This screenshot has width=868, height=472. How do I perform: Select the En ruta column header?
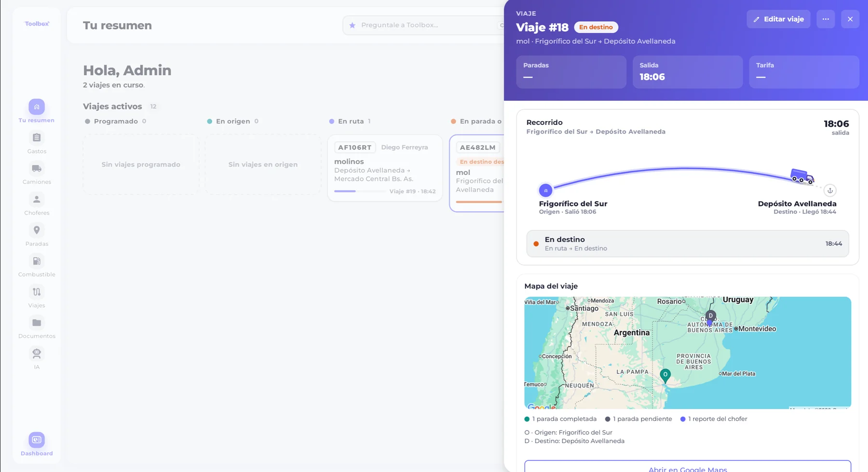coord(350,121)
